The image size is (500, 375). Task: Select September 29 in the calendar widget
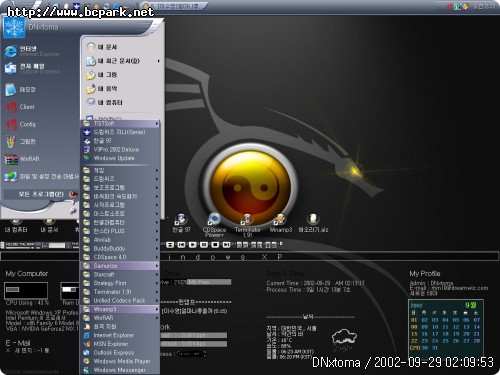(x=415, y=348)
